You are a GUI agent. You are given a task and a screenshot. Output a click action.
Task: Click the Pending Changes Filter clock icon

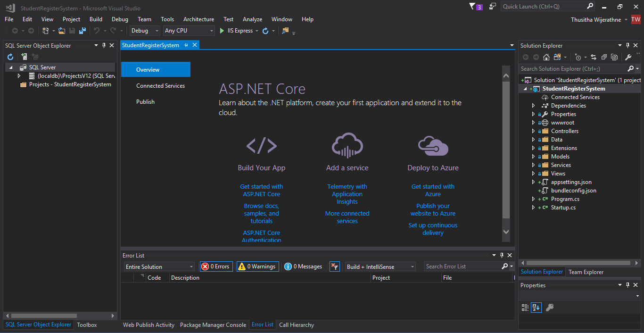pyautogui.click(x=578, y=57)
